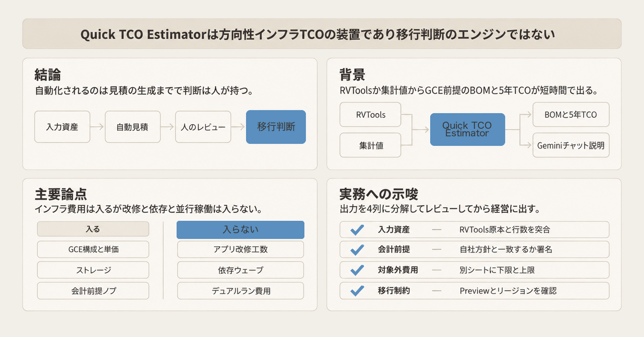The height and width of the screenshot is (337, 644).
Task: Select the 入力資産 flow box under 結論
Action: coord(62,127)
